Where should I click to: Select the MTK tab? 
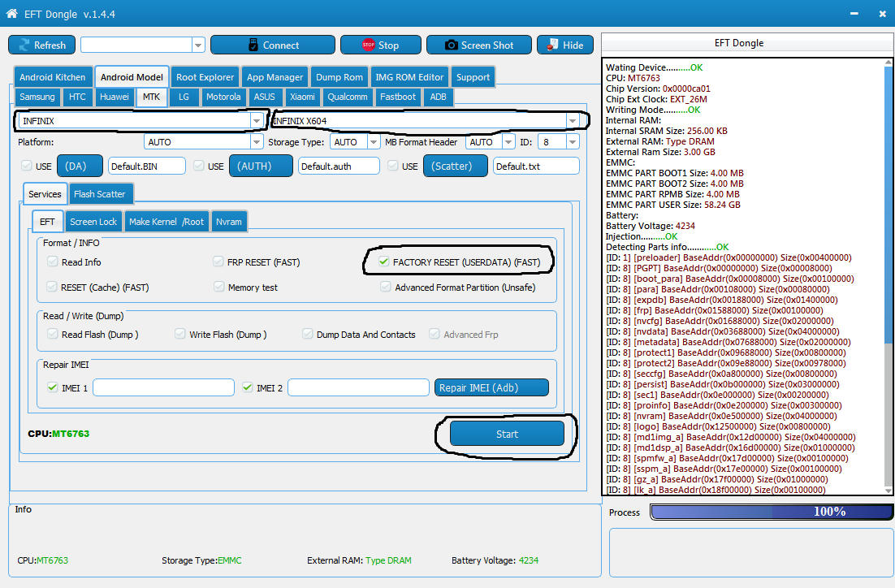(x=151, y=97)
